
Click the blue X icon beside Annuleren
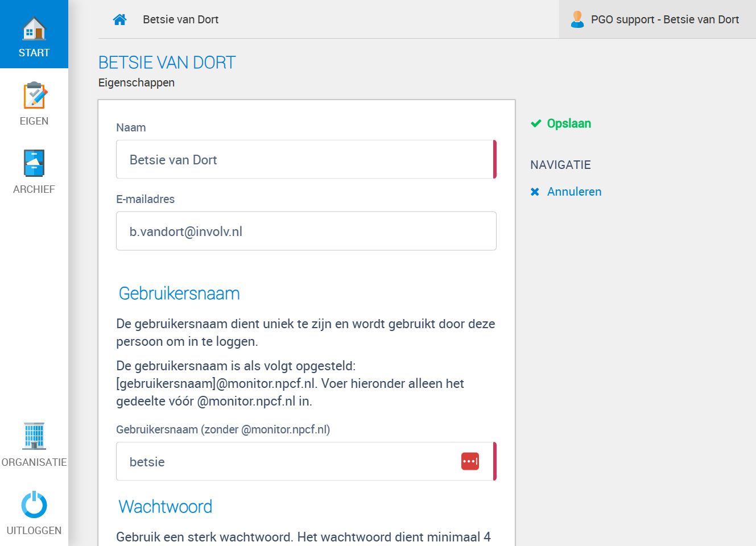tap(535, 192)
